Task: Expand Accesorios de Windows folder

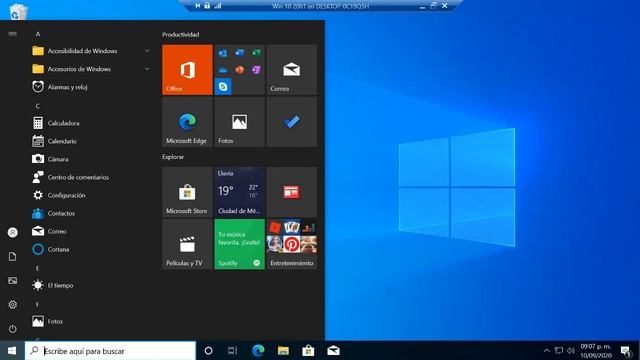Action: coord(92,69)
